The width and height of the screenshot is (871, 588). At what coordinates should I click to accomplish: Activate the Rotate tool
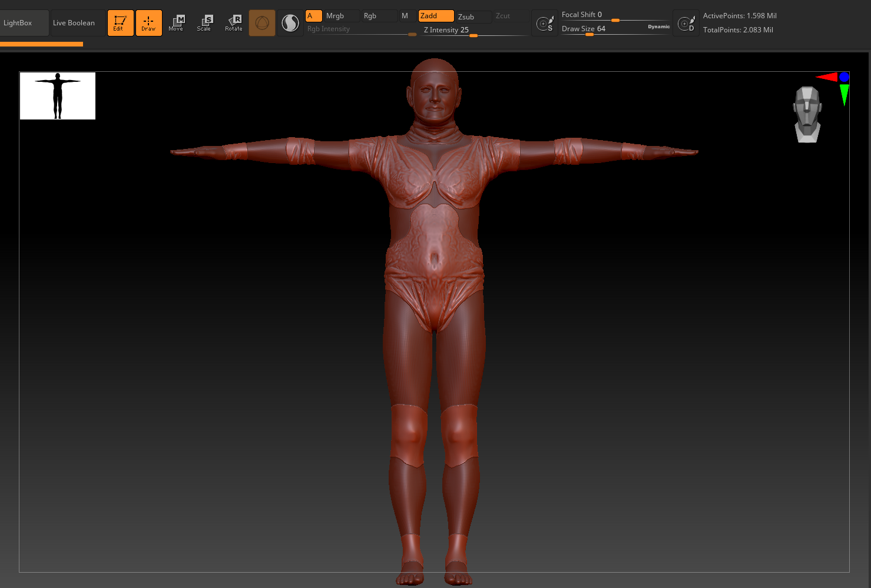[233, 23]
